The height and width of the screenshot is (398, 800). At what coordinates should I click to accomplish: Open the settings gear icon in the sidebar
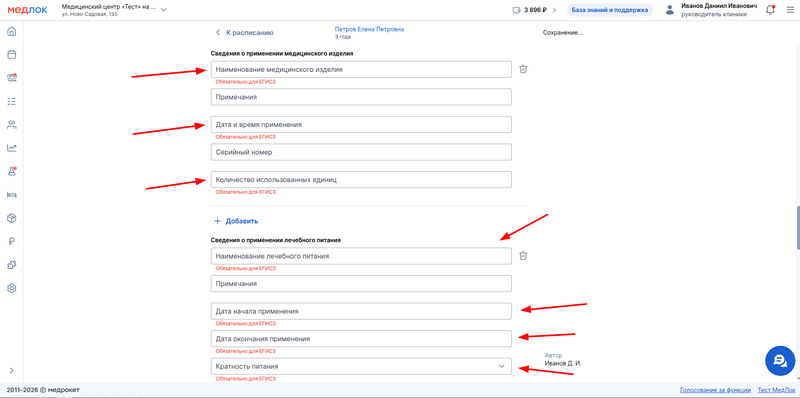[x=12, y=288]
